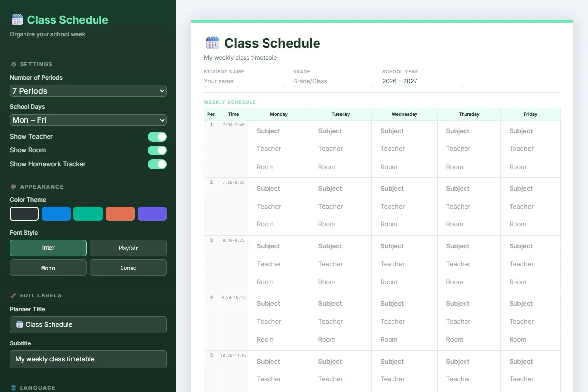Viewport: 588px width, 392px height.
Task: Click the palette icon beside APPEARANCE
Action: click(13, 187)
